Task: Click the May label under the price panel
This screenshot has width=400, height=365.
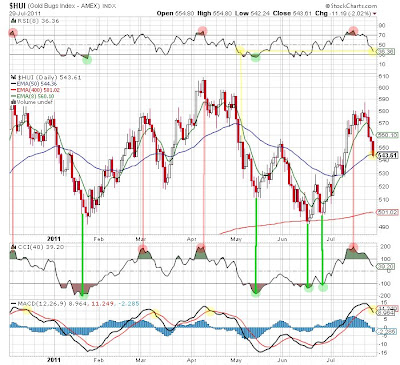Action: click(x=236, y=239)
